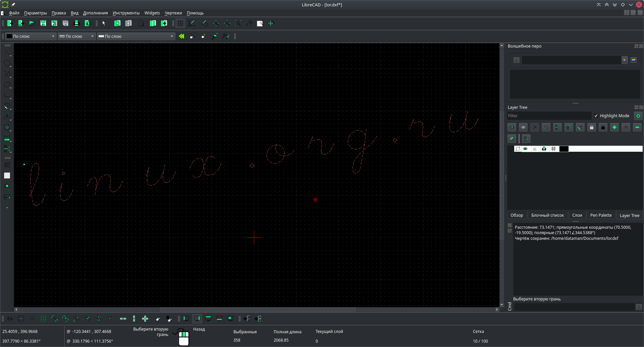Screen dimensions: 644x347
Task: Toggle exclusive snap mode Ex button
Action: point(10,319)
